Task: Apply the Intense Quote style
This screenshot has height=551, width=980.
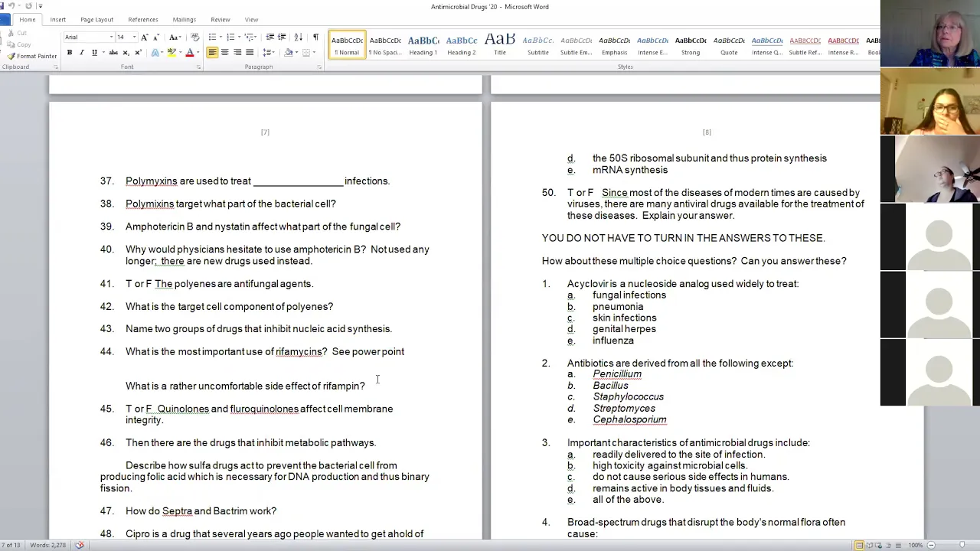Action: click(767, 44)
